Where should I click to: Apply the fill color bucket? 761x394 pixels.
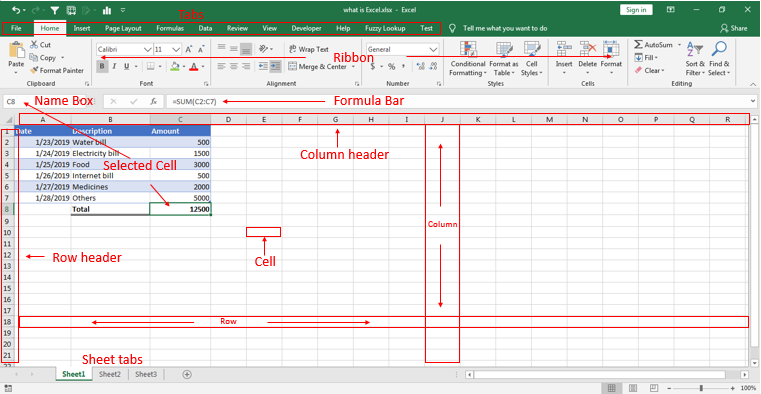175,66
